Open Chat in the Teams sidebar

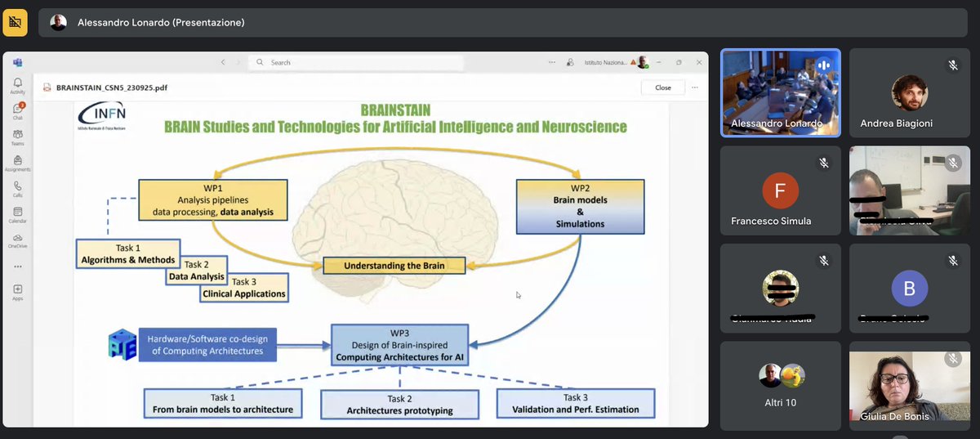[18, 111]
